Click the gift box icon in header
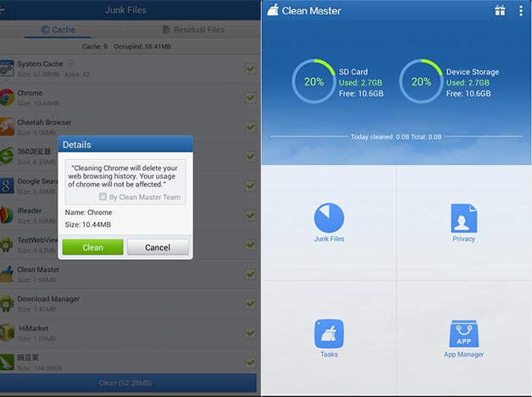This screenshot has height=397, width=532. (x=500, y=10)
